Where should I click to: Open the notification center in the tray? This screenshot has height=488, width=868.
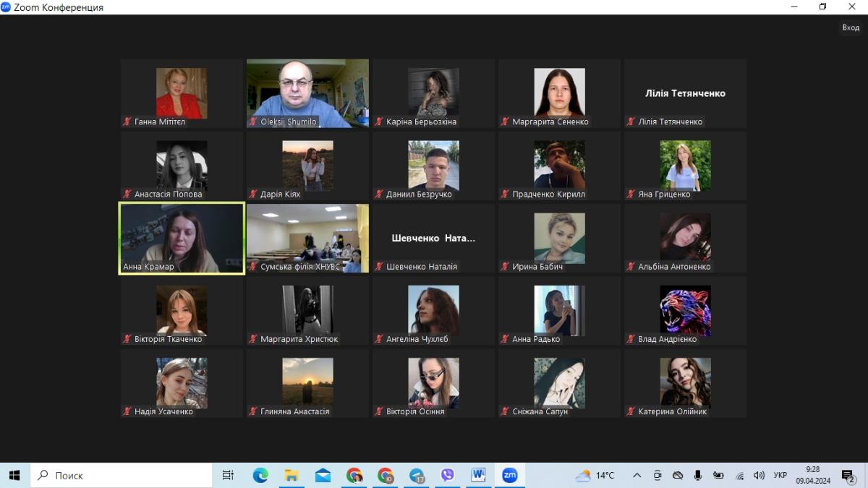tap(848, 475)
